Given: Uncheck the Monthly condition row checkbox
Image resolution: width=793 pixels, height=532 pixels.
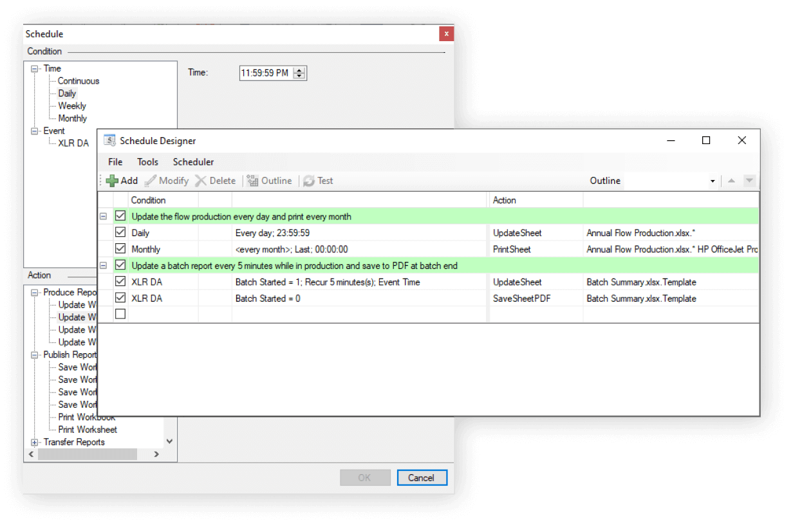Looking at the screenshot, I should click(x=120, y=248).
